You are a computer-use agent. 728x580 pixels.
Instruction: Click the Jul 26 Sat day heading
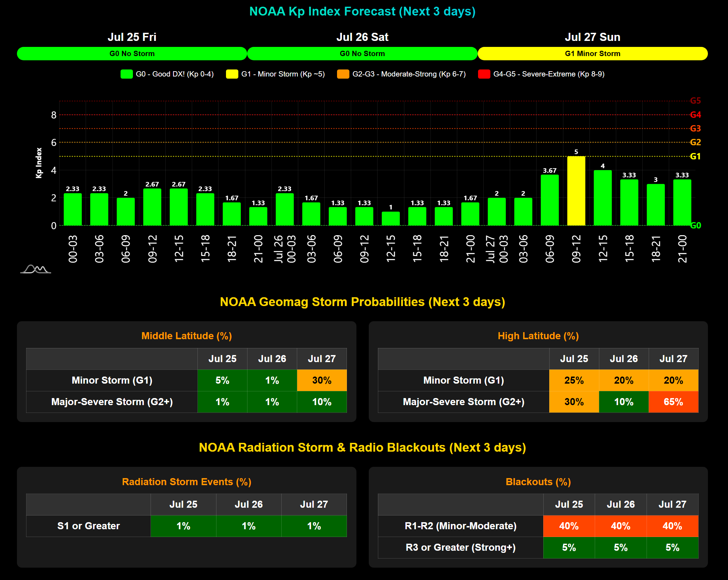pyautogui.click(x=362, y=37)
